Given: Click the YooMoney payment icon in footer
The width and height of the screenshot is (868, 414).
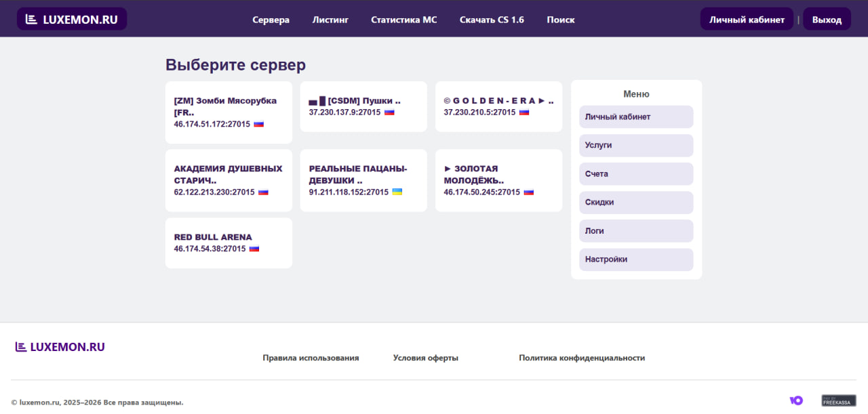Looking at the screenshot, I should click(x=796, y=400).
